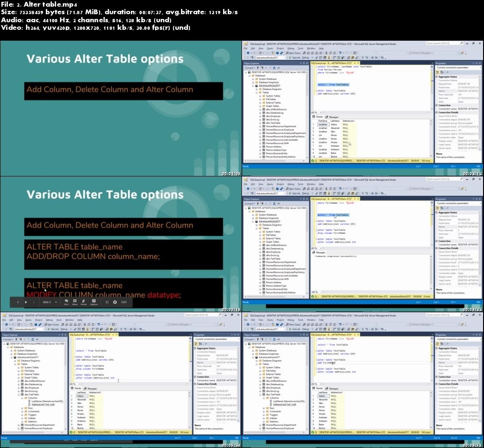Click Parse checkmark icon in 00:06:32 toolbar
Image resolution: width=484 pixels, height=448 pixels.
pos(316,329)
